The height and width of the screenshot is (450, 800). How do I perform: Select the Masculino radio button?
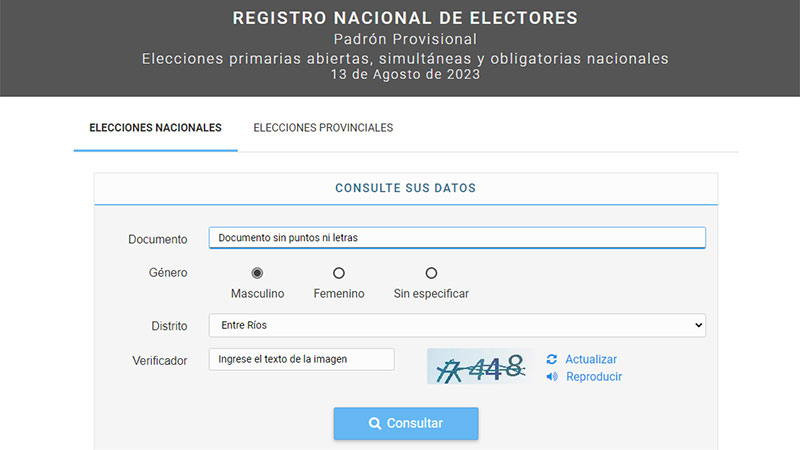coord(257,273)
